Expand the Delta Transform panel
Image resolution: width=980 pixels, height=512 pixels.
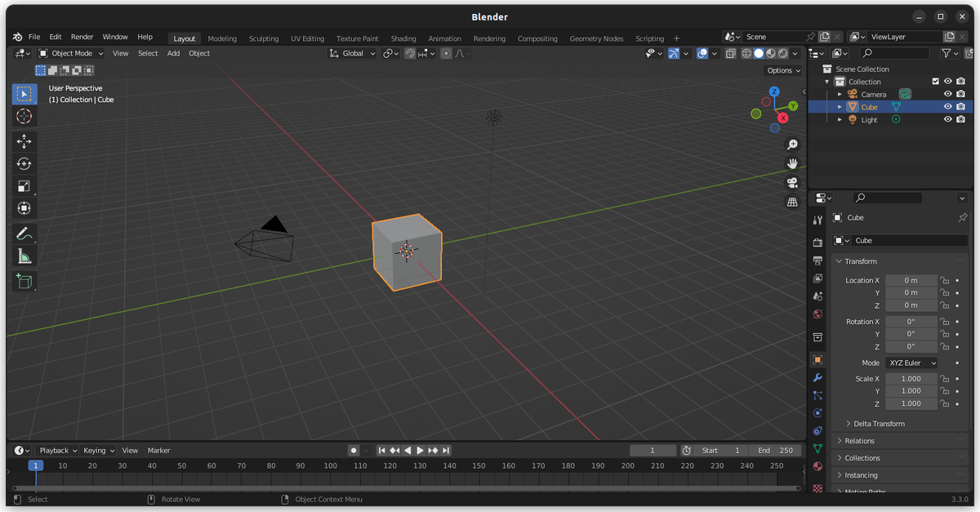pyautogui.click(x=879, y=424)
